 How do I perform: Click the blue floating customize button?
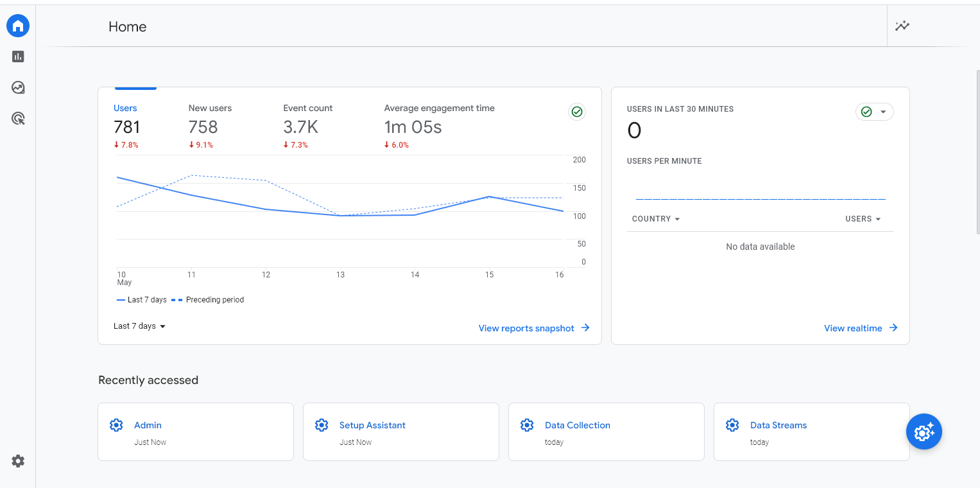pos(924,431)
